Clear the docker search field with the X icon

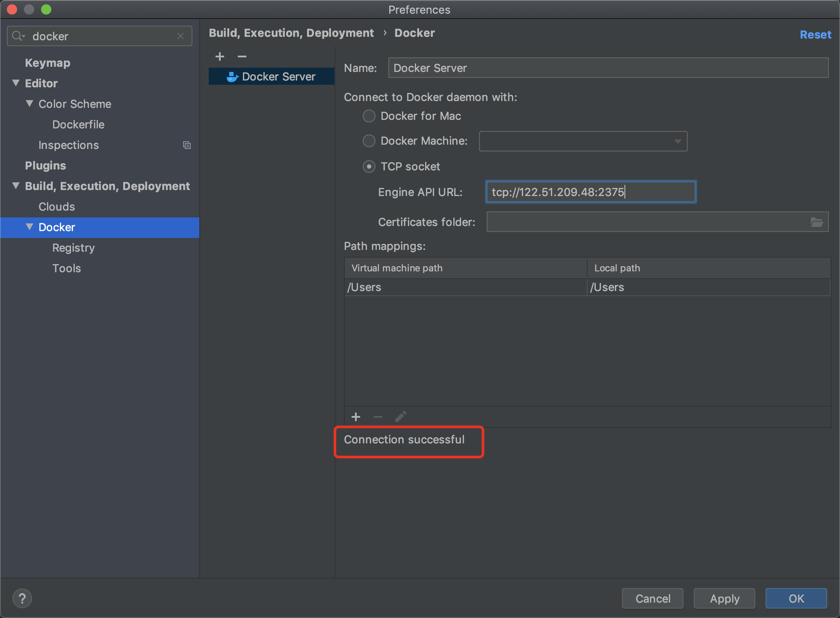tap(180, 36)
